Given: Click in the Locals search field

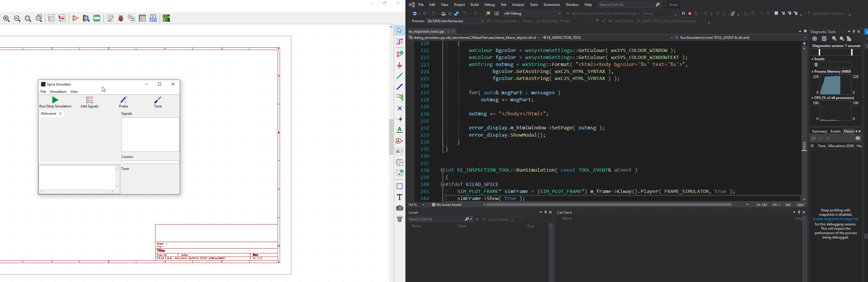Looking at the screenshot, I should click(x=435, y=220).
